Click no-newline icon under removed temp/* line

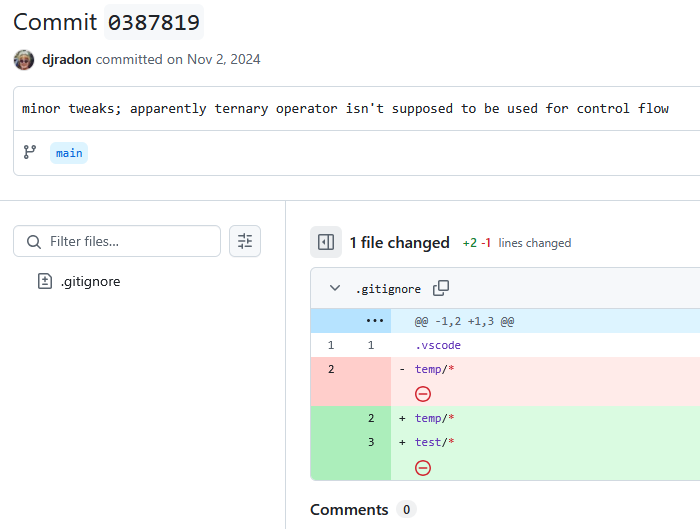point(423,394)
